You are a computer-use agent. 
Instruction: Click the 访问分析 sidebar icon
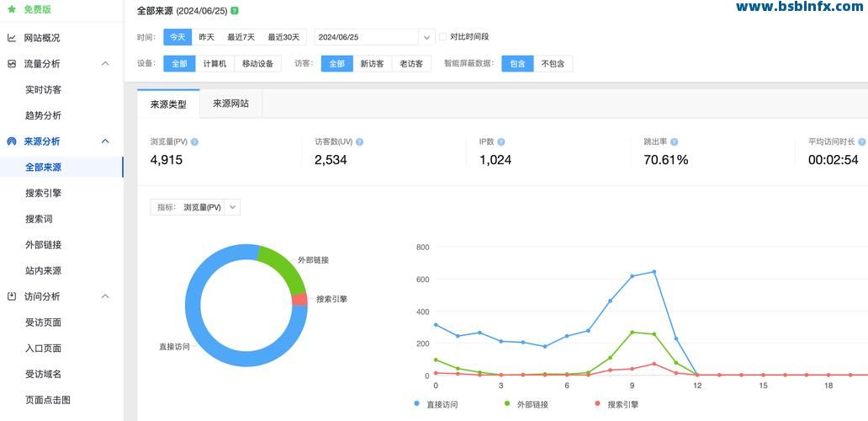12,296
